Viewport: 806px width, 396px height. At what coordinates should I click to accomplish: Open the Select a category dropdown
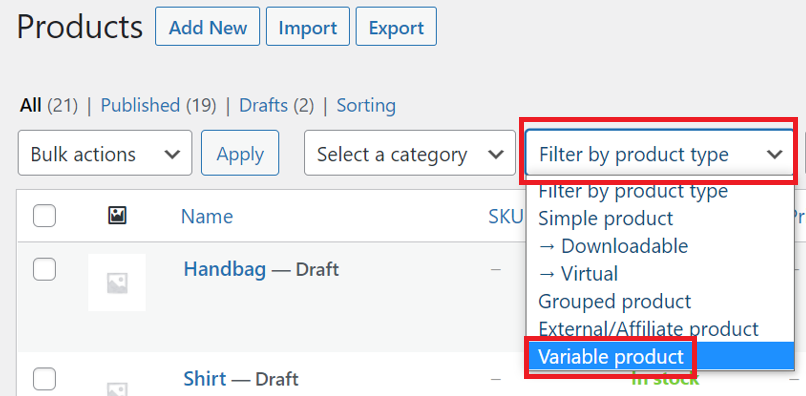pos(410,153)
